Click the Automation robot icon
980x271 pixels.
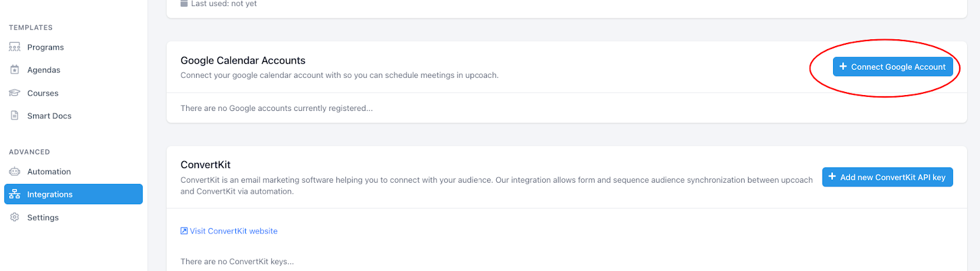pyautogui.click(x=15, y=172)
